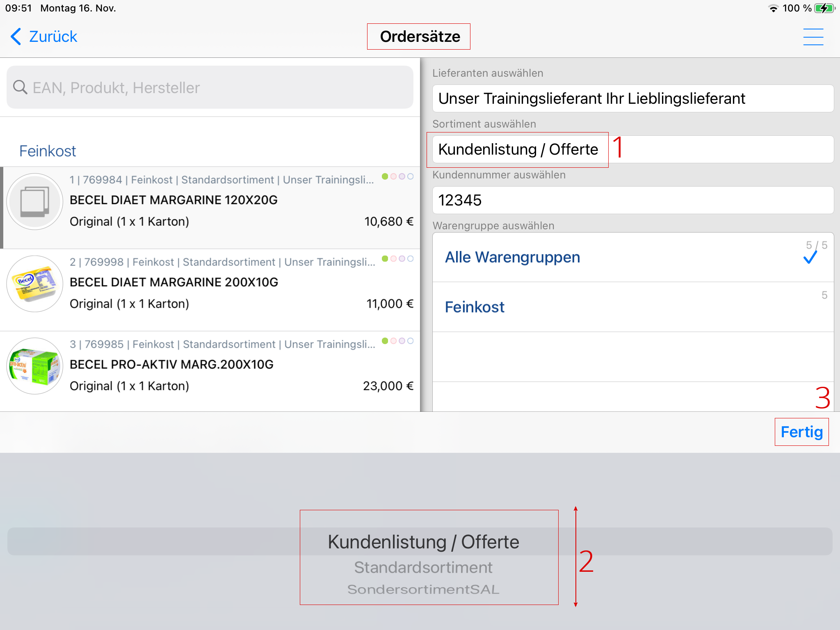Open Lieferanten auswählen supplier field
Viewport: 840px width, 630px height.
(x=632, y=99)
